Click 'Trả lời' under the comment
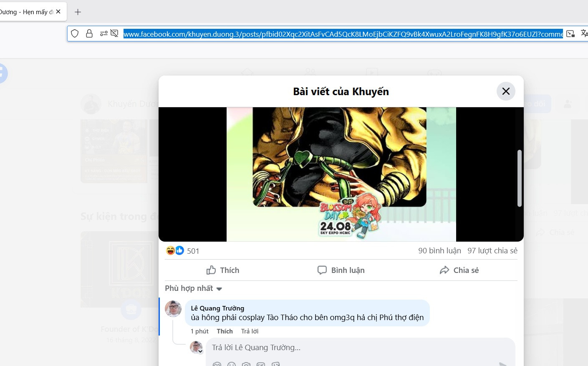This screenshot has height=366, width=588. (250, 331)
